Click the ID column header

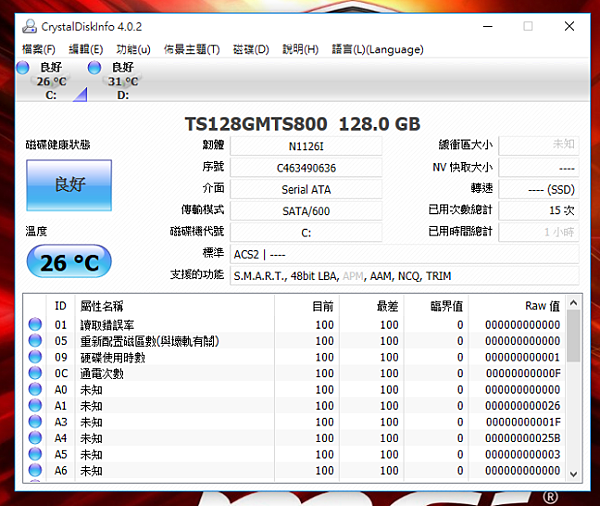pyautogui.click(x=60, y=306)
